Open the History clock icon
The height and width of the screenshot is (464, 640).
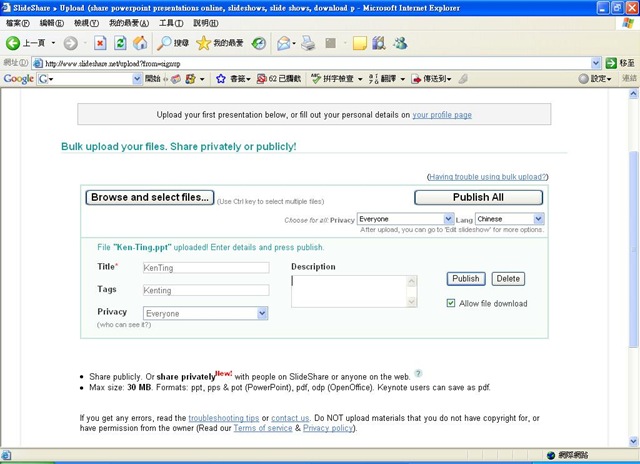tap(259, 43)
